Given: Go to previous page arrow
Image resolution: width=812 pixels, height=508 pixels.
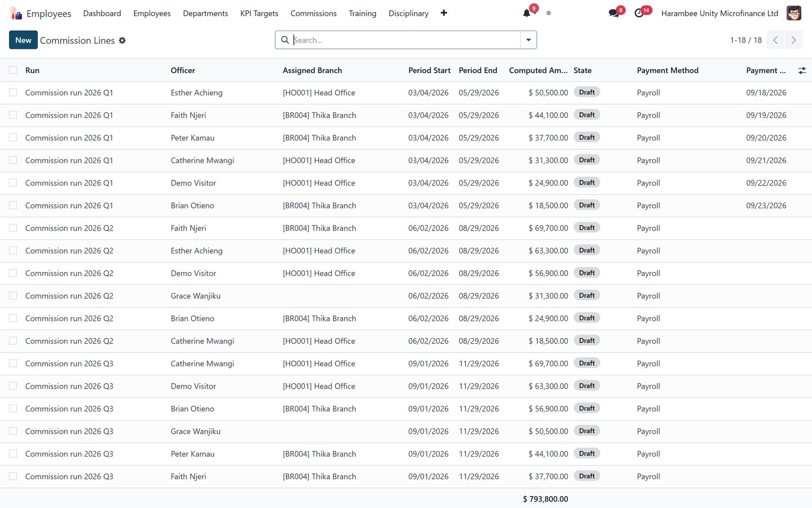Looking at the screenshot, I should coord(775,40).
